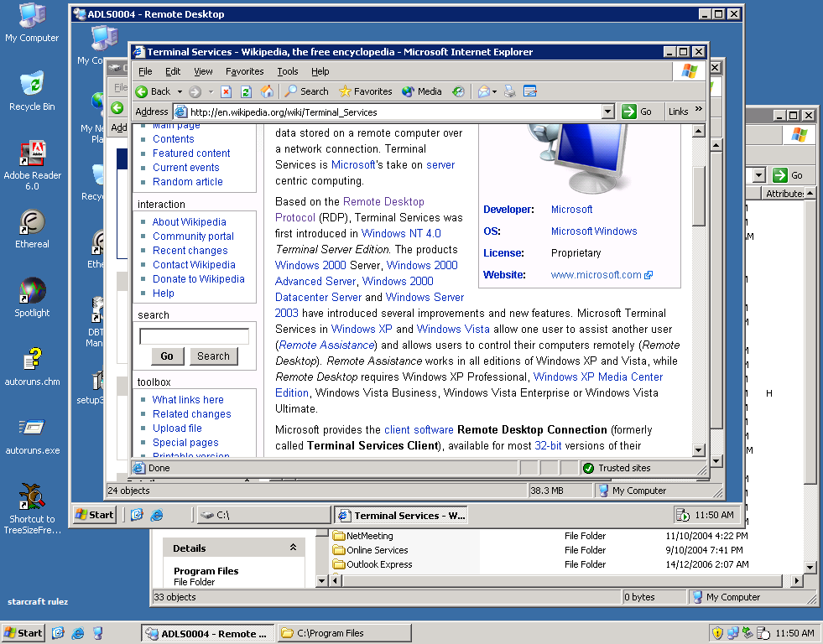Open the Media toolbar button

[422, 91]
